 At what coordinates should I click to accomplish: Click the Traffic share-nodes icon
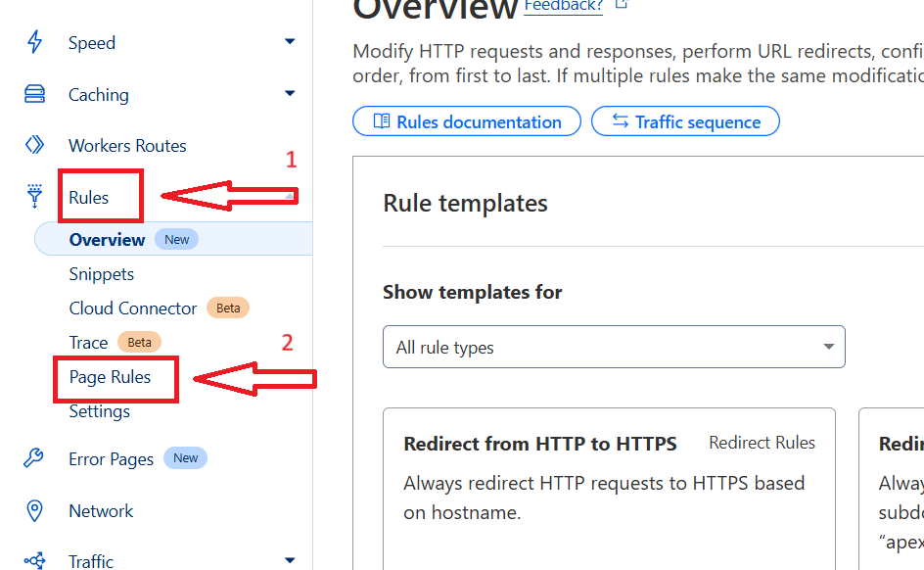point(34,561)
